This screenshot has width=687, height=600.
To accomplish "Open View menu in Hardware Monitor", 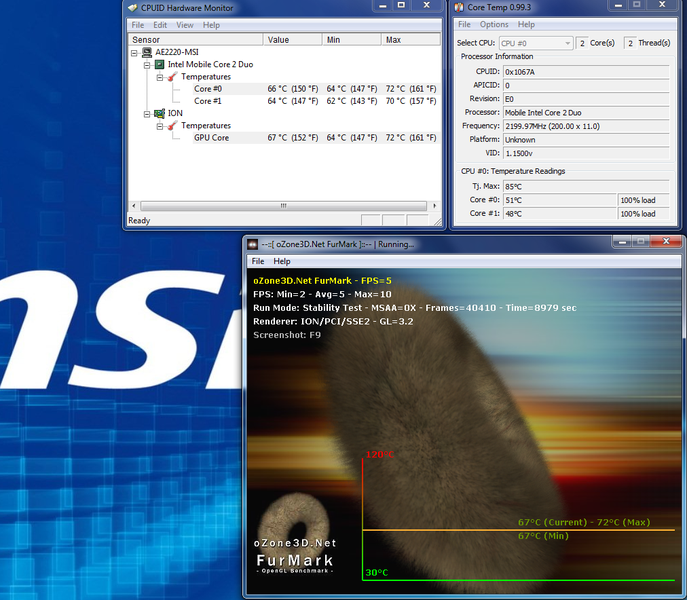I will (184, 25).
